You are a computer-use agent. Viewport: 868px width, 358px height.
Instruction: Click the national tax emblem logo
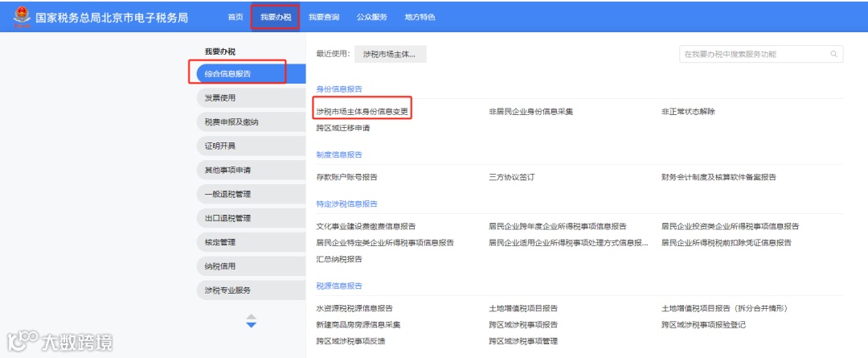[x=23, y=17]
